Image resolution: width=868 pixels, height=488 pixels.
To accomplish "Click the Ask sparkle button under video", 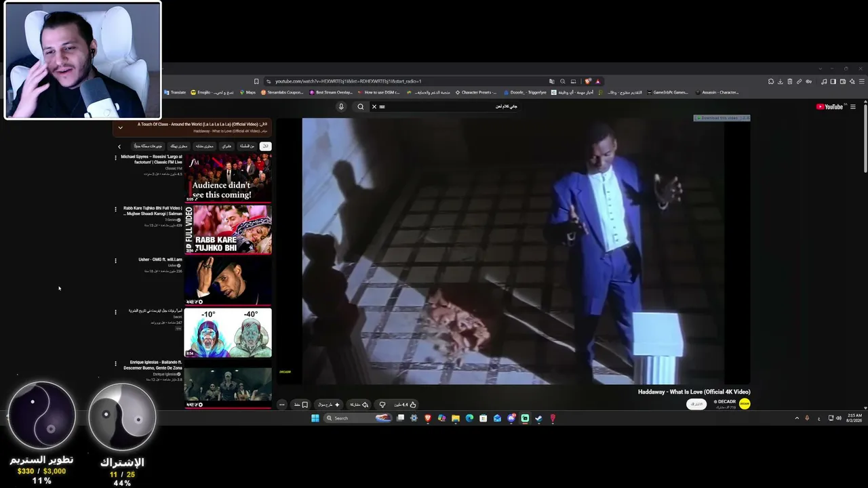I will 329,405.
